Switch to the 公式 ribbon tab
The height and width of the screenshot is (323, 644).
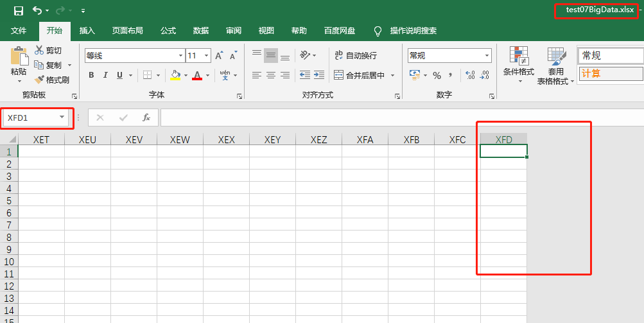point(168,31)
